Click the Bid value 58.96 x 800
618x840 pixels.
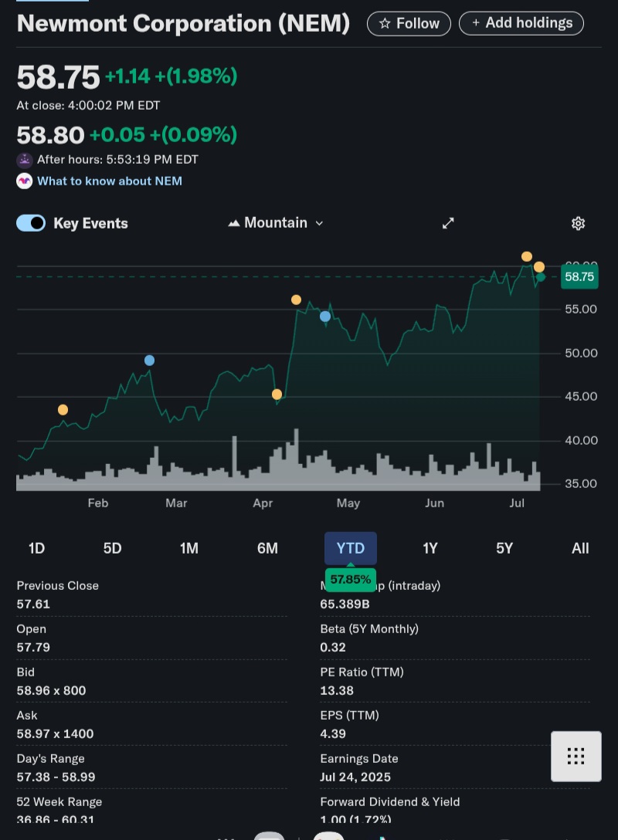[x=52, y=690]
